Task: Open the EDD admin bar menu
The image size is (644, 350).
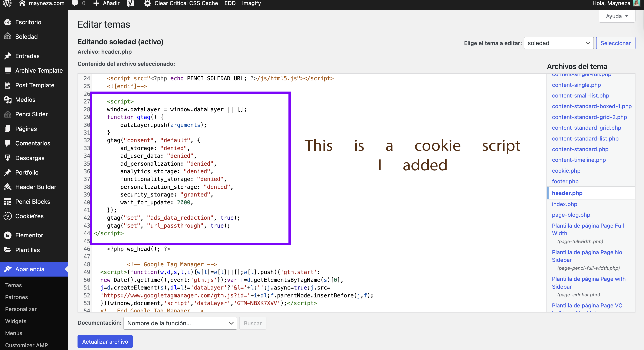Action: (x=230, y=3)
